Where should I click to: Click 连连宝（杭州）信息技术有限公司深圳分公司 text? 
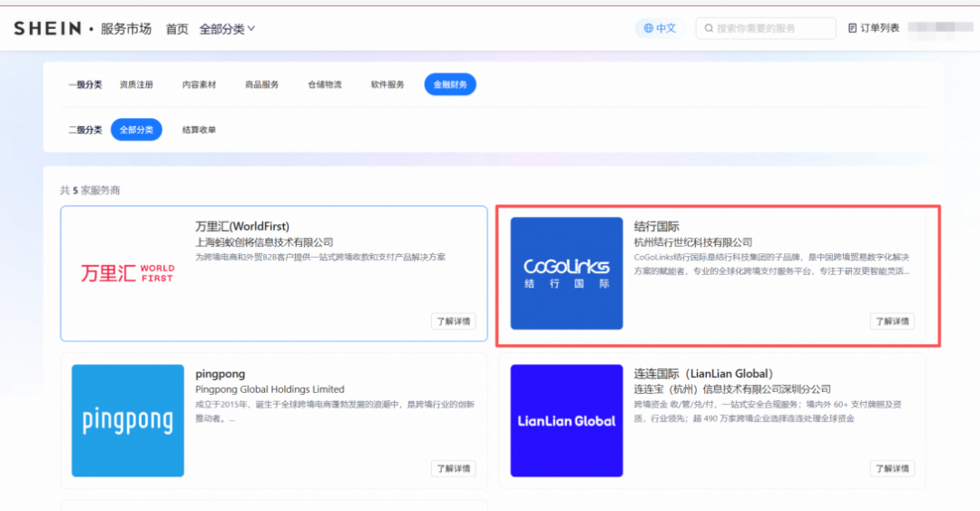(732, 389)
